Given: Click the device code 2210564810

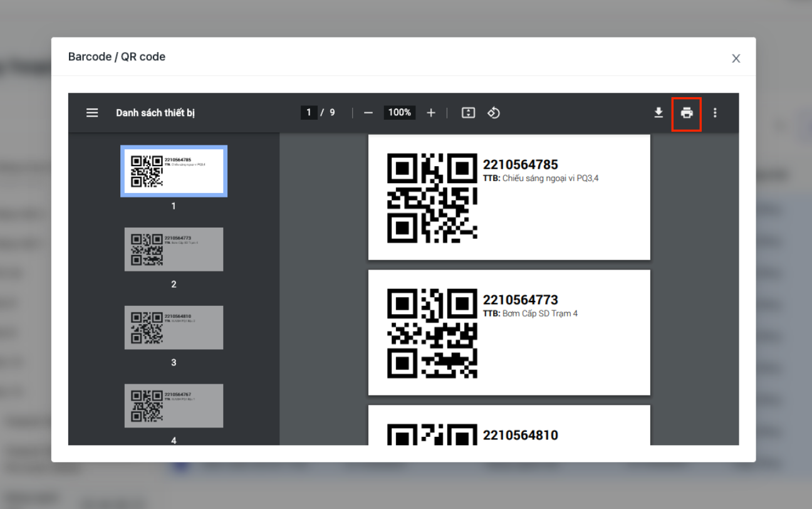Looking at the screenshot, I should coord(520,436).
